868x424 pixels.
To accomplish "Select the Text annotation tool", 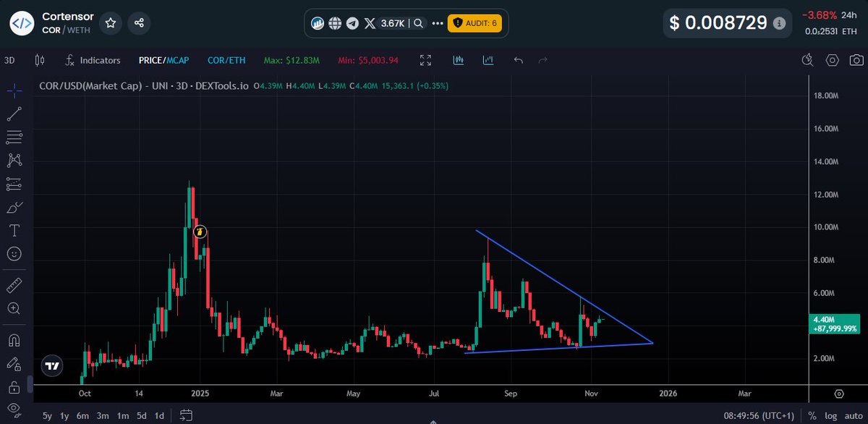I will coord(14,230).
